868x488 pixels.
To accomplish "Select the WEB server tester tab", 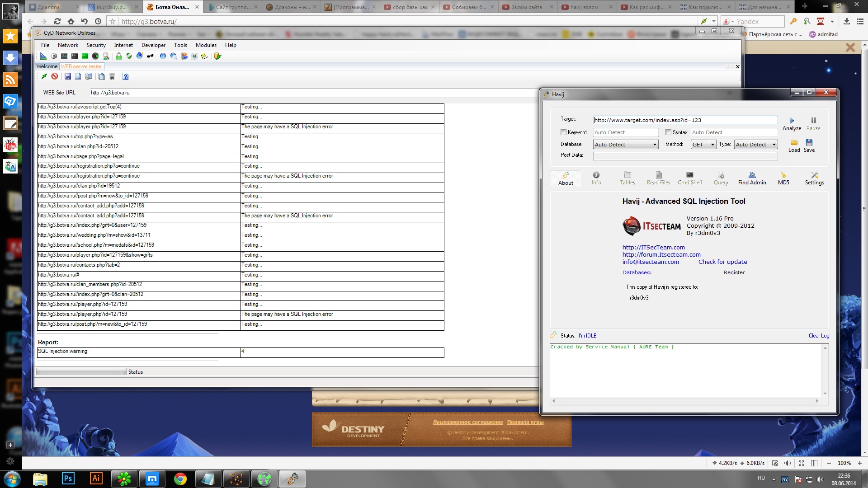I will pyautogui.click(x=81, y=66).
